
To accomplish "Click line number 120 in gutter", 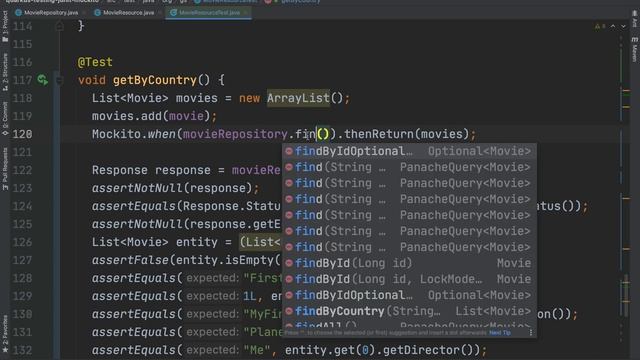I will coord(22,134).
